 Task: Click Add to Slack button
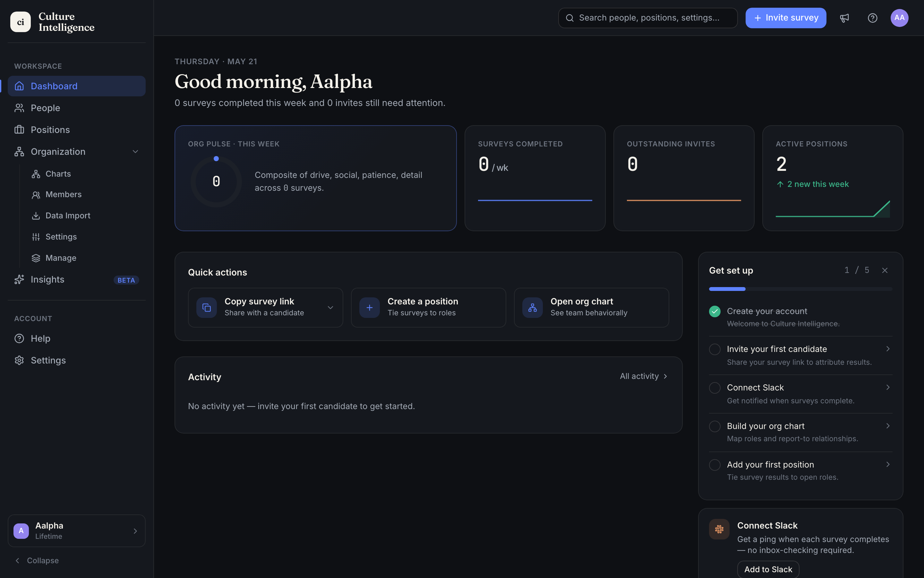point(768,569)
